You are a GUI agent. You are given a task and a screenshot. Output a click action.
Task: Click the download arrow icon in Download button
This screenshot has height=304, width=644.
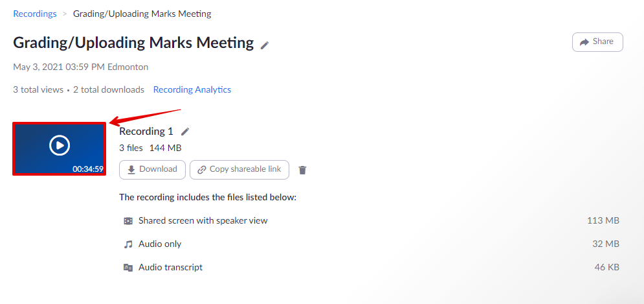pos(131,170)
